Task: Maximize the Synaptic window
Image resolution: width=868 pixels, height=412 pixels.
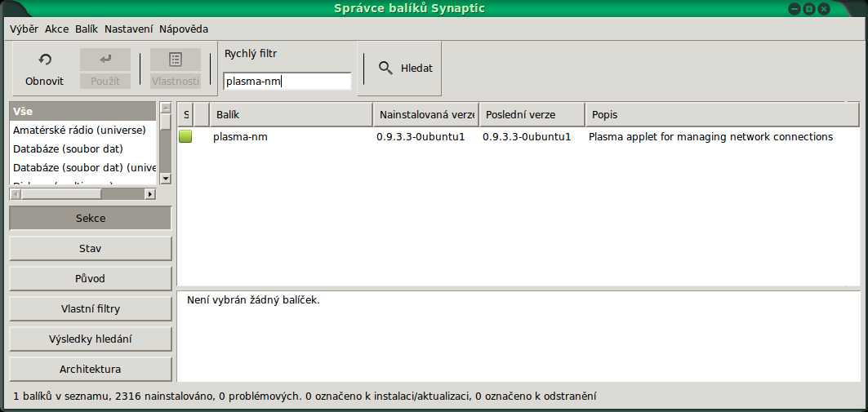Action: 809,9
